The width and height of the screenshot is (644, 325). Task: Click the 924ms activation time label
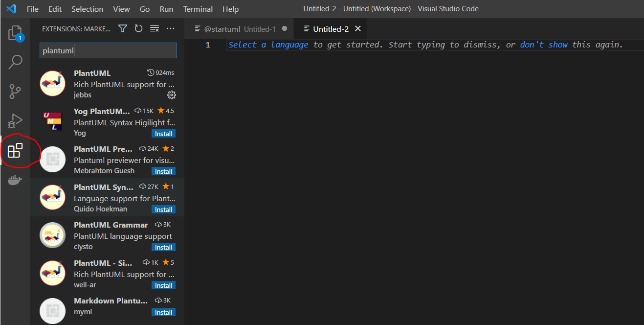(161, 72)
